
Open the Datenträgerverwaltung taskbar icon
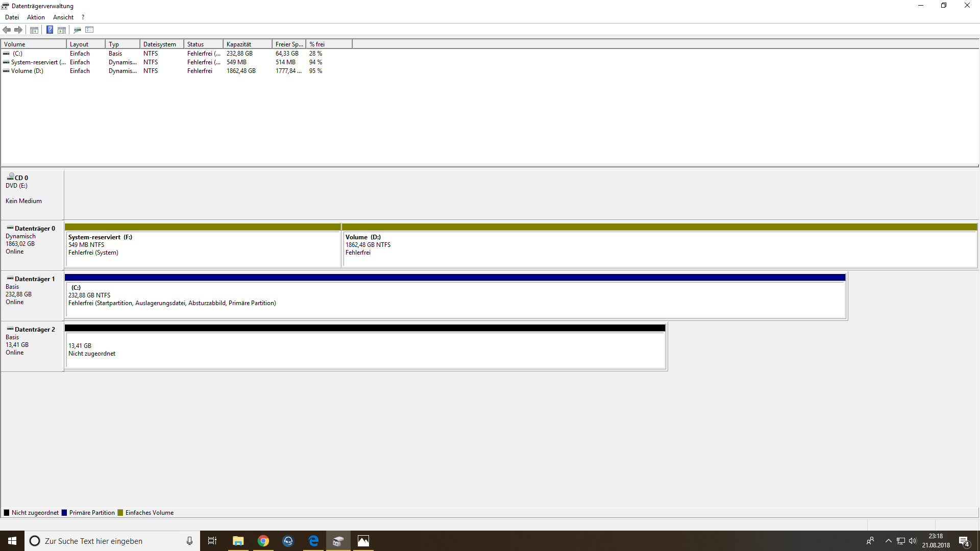[x=338, y=540]
